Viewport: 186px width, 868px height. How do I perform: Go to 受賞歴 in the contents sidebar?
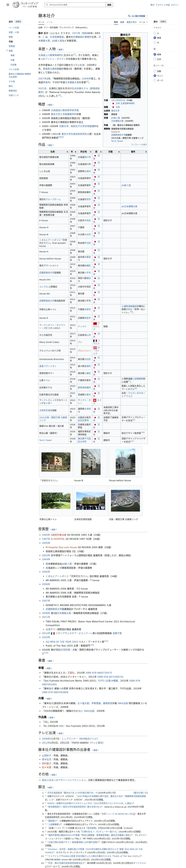click(12, 46)
